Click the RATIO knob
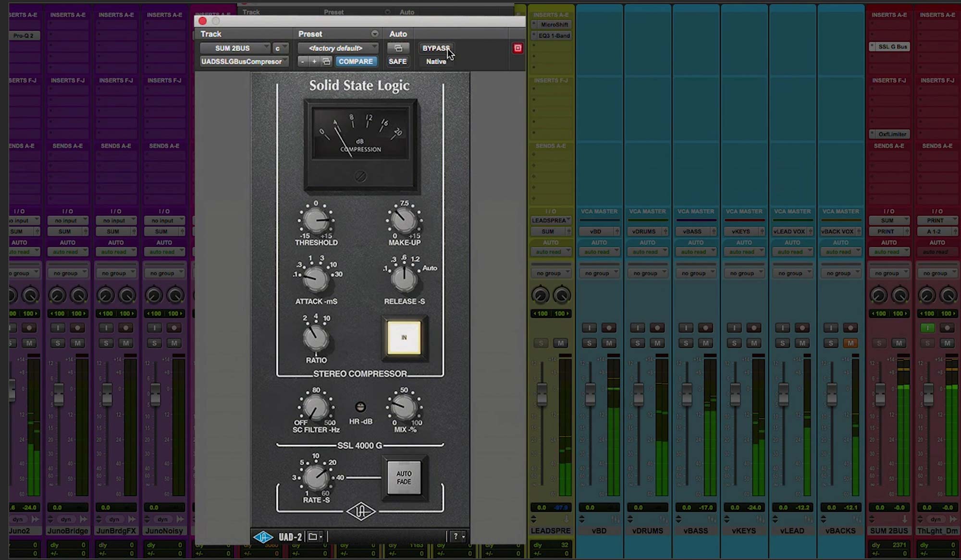This screenshot has height=560, width=961. point(316,338)
